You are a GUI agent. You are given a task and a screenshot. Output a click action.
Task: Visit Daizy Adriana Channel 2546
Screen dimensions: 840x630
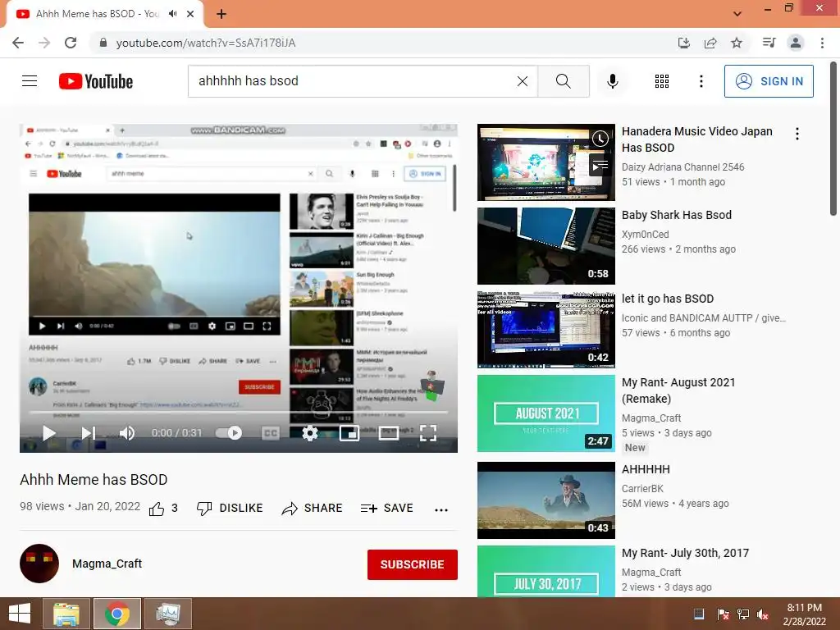click(683, 167)
